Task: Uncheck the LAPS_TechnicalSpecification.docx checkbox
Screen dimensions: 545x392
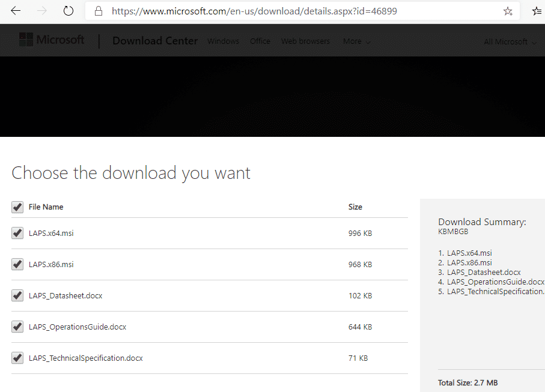Action: point(17,358)
